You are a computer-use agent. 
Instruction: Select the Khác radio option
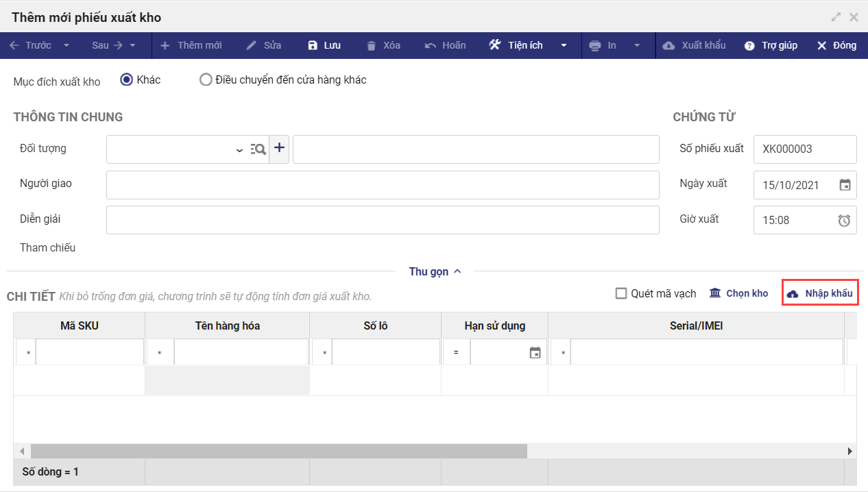(x=126, y=79)
